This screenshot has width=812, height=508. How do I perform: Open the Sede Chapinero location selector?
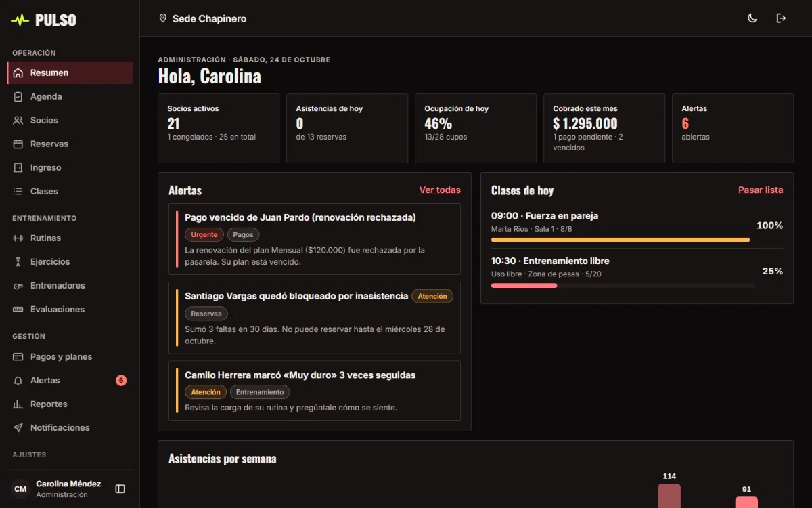[202, 18]
